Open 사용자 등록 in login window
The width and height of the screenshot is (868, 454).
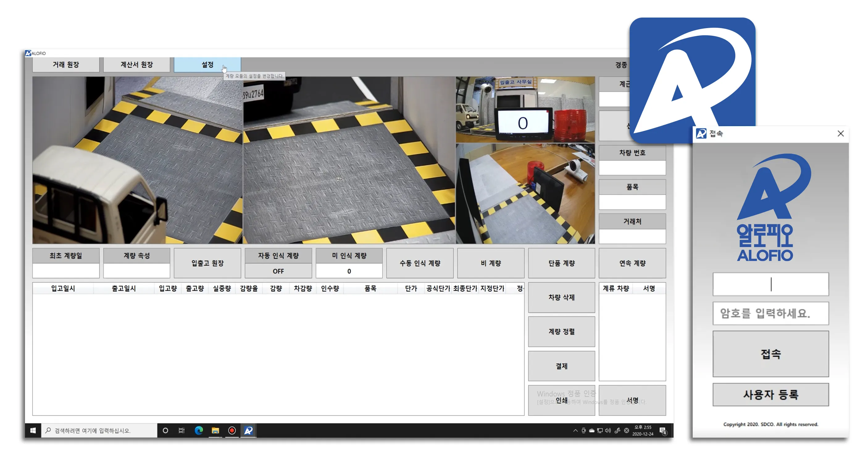(771, 394)
